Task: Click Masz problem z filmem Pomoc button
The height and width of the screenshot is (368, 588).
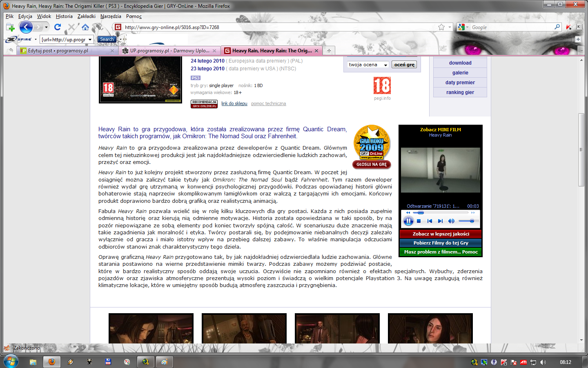Action: [x=441, y=252]
